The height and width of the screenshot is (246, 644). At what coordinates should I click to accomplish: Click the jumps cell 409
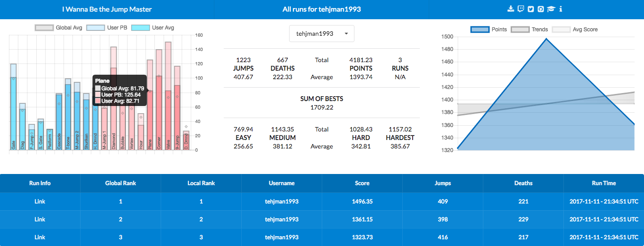click(443, 201)
